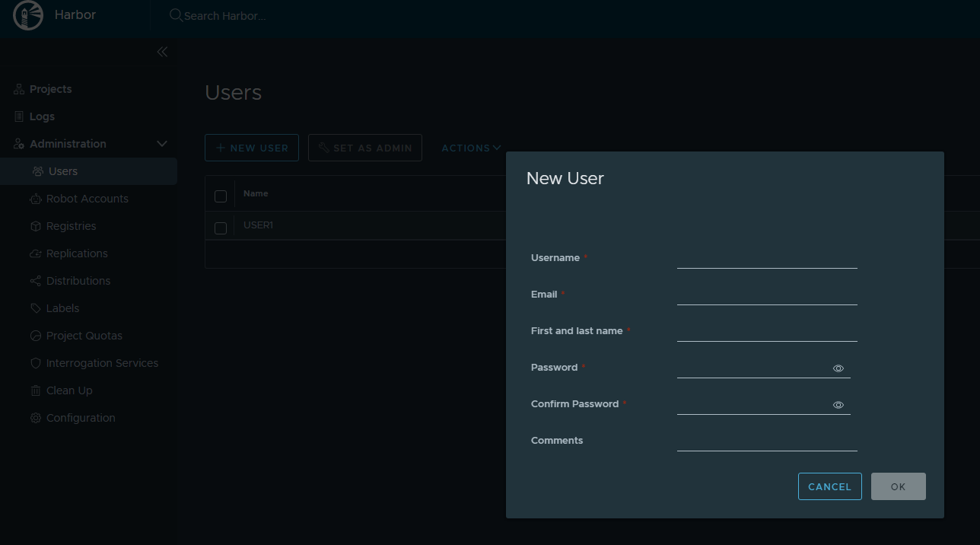The image size is (980, 545).
Task: Click the Robot Accounts icon
Action: 35,199
